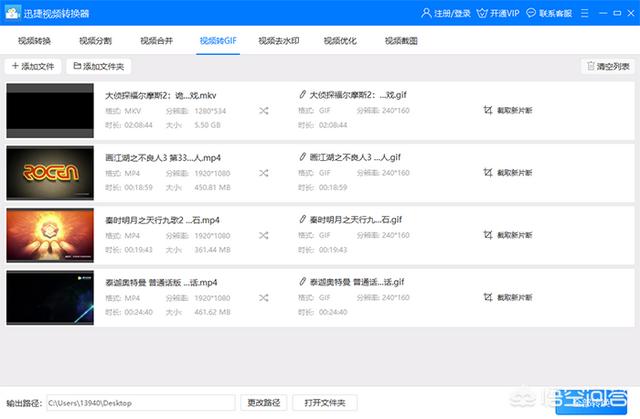The height and width of the screenshot is (419, 640).
Task: Maximize the converter window
Action: coord(617,13)
